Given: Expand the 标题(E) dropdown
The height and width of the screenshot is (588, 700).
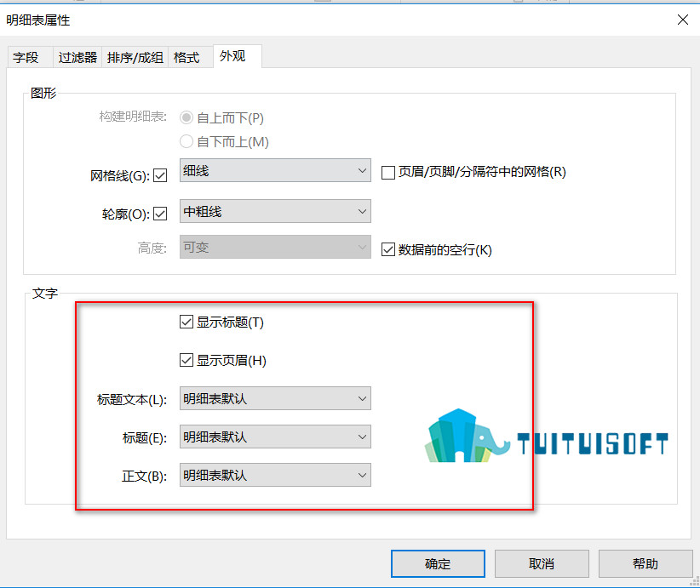Looking at the screenshot, I should pos(275,437).
